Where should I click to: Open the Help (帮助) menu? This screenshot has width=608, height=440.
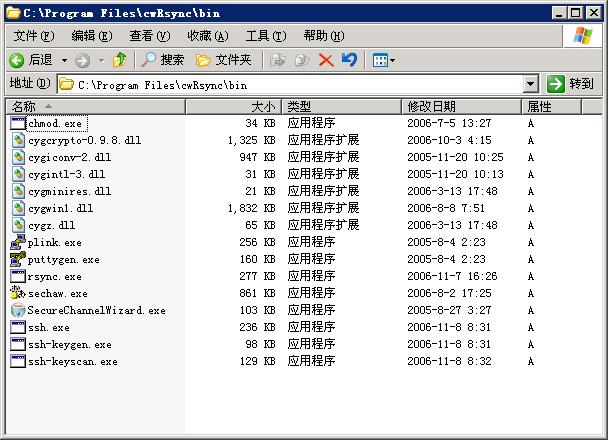(324, 36)
